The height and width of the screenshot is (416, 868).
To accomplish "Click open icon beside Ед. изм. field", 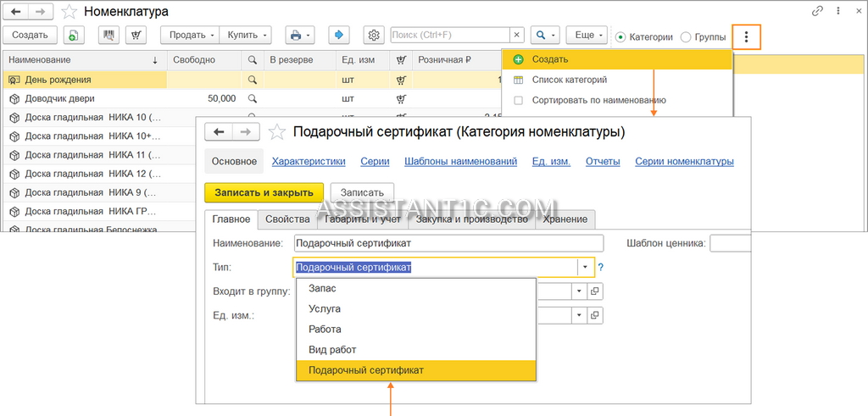I will pyautogui.click(x=595, y=315).
